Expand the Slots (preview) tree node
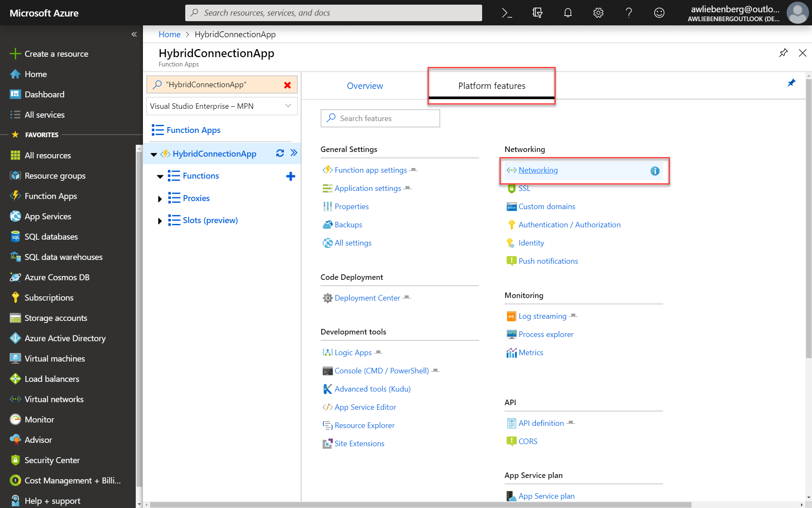812x508 pixels. (x=160, y=221)
